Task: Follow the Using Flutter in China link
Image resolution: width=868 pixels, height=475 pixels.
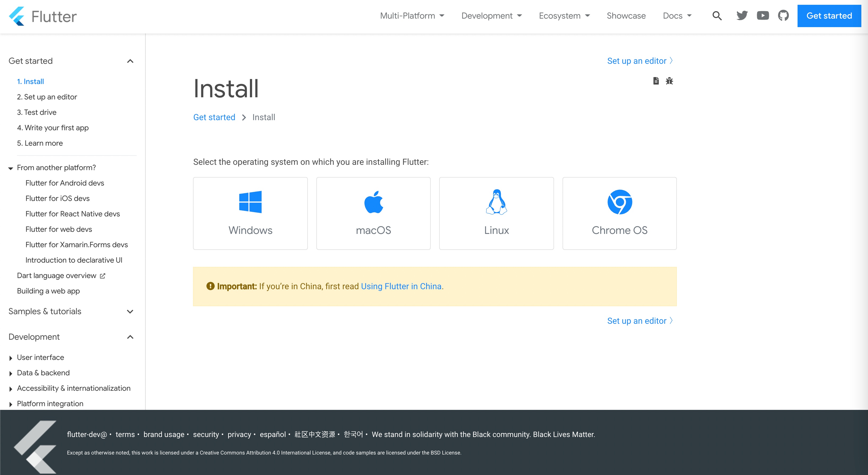Action: click(401, 286)
